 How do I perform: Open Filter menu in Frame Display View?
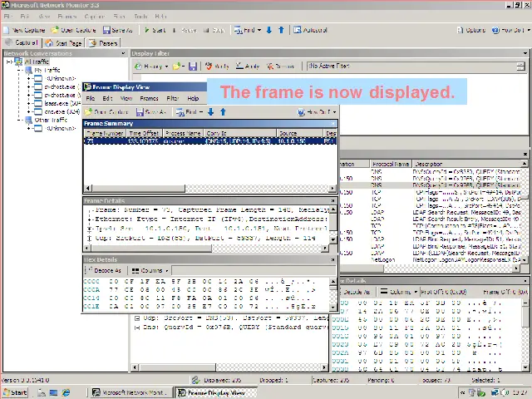pyautogui.click(x=172, y=98)
